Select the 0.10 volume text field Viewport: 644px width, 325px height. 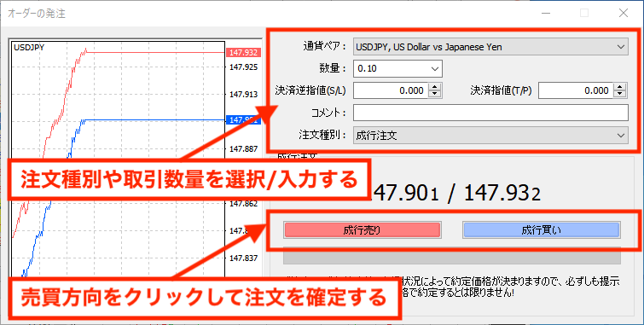pyautogui.click(x=390, y=69)
